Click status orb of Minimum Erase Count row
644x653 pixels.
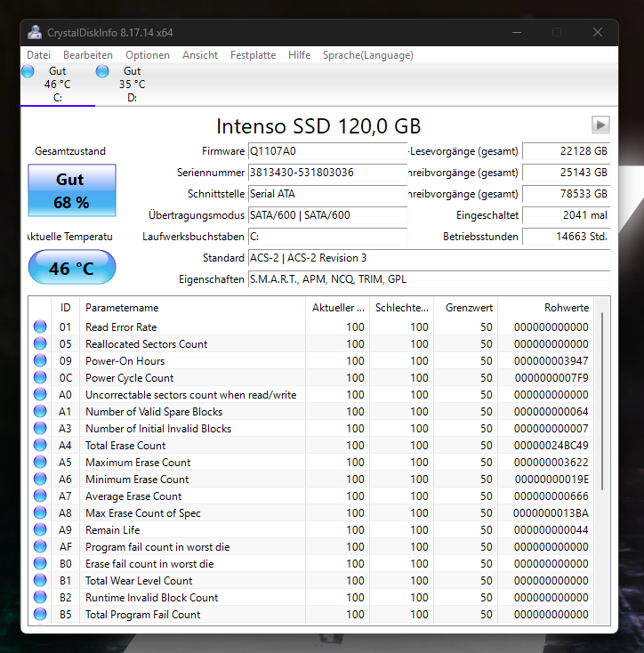pyautogui.click(x=40, y=479)
